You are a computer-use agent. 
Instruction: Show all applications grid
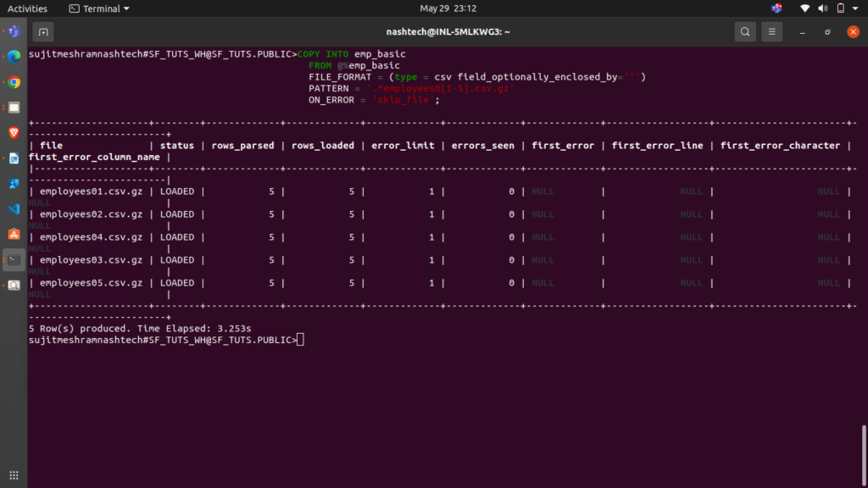coord(14,475)
